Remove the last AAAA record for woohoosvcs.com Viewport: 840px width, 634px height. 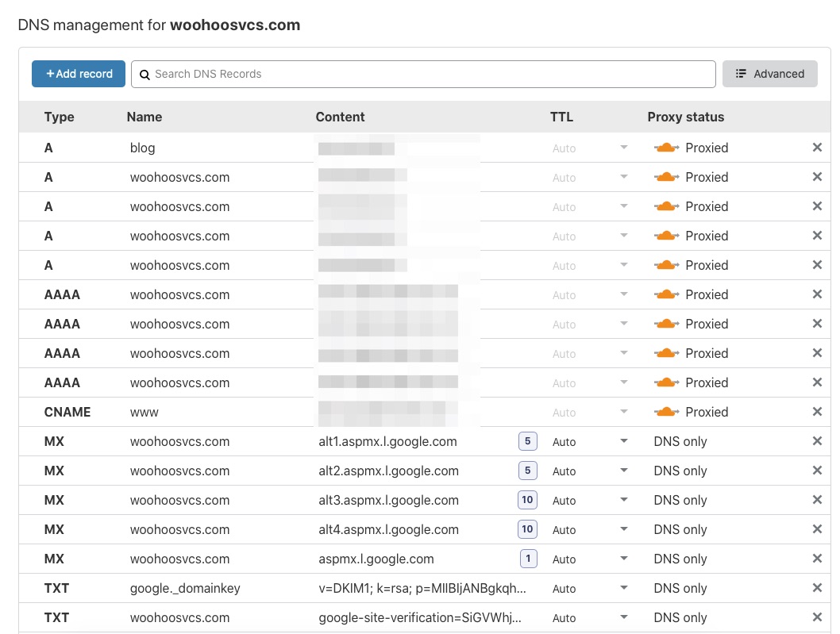pos(817,382)
